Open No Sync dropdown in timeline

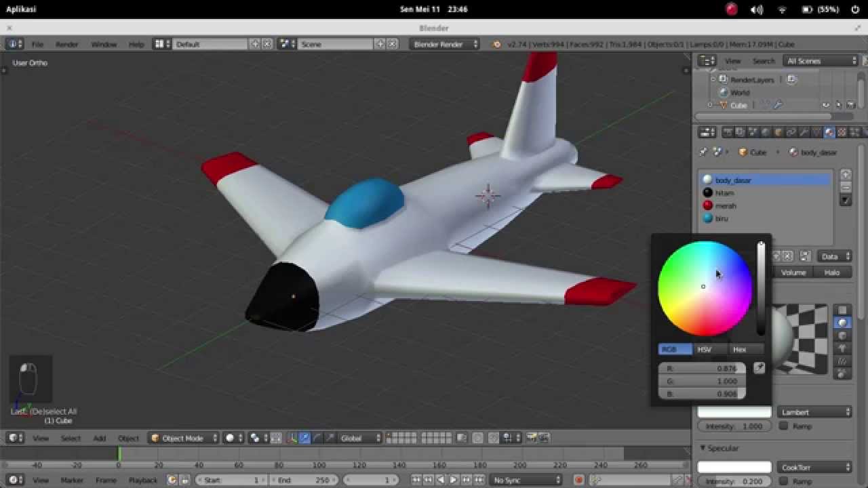point(527,480)
